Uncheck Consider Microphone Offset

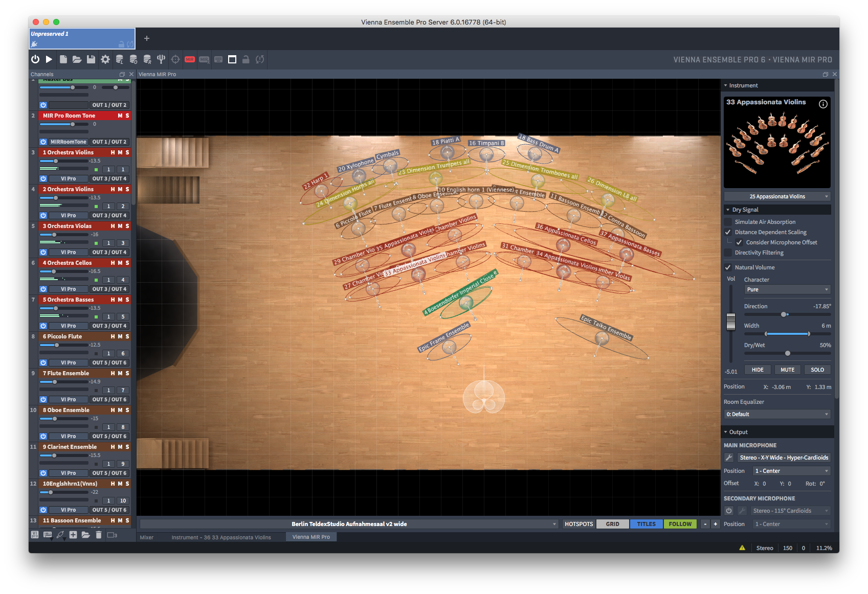(739, 242)
